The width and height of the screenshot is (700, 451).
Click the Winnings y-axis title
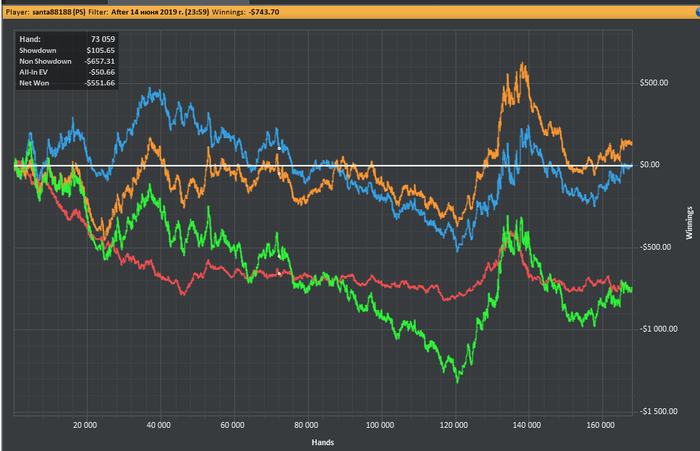pyautogui.click(x=689, y=223)
